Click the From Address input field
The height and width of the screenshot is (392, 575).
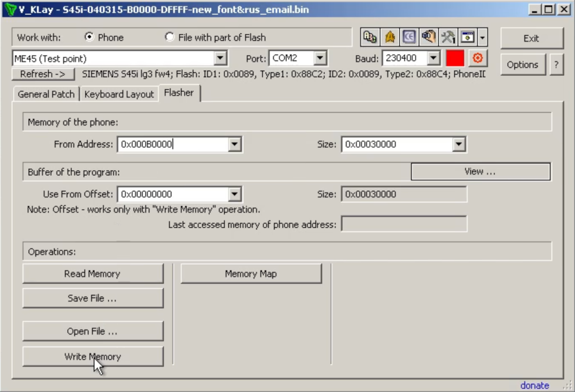(x=171, y=144)
